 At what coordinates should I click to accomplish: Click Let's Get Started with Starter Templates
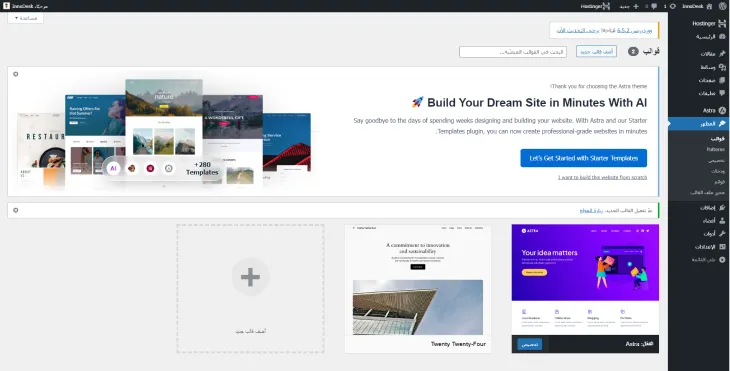(583, 158)
